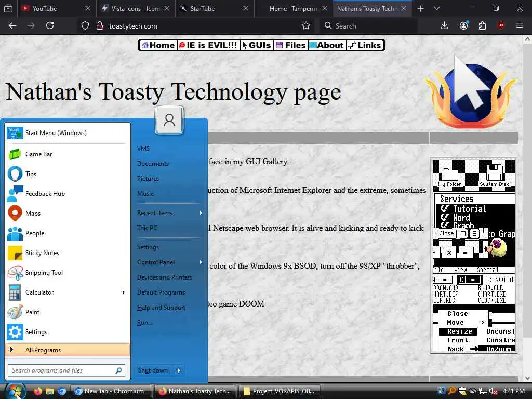532x399 pixels.
Task: Open File Explorer from the quick launch bar
Action: click(50, 391)
